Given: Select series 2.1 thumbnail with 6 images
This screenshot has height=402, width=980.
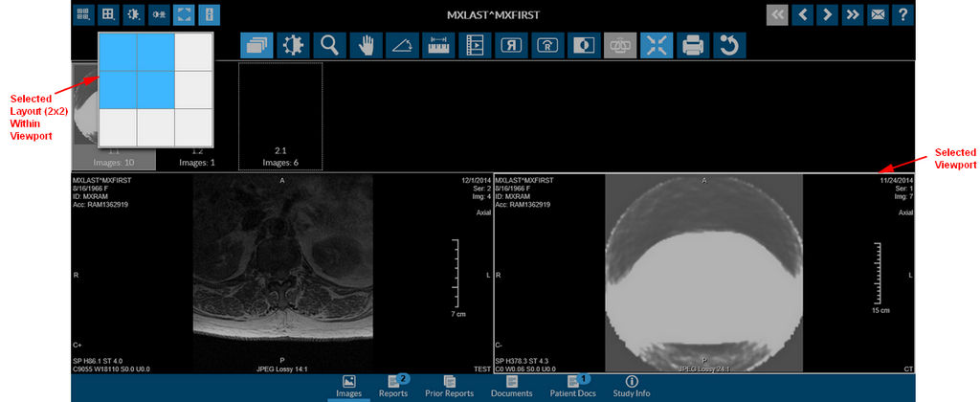Looking at the screenshot, I should pyautogui.click(x=280, y=116).
